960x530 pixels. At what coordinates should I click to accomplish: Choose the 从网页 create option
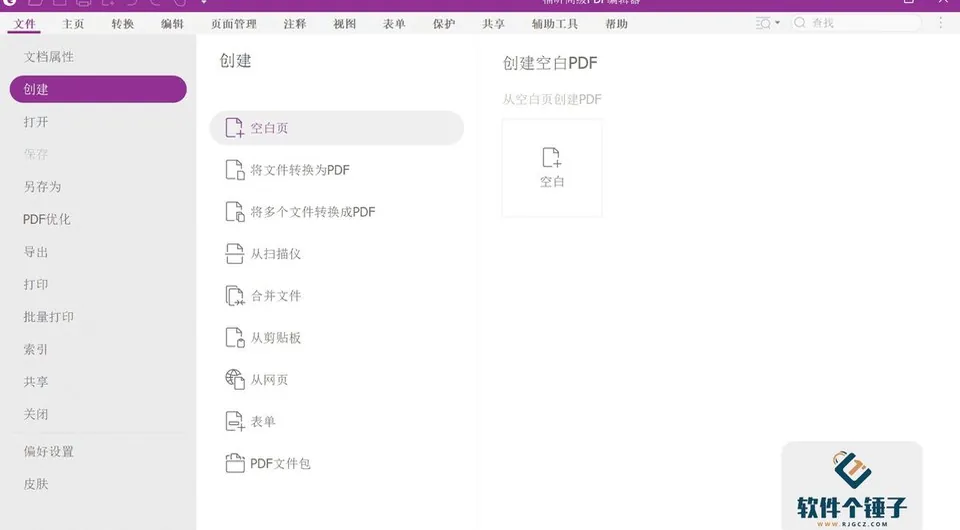coord(337,379)
